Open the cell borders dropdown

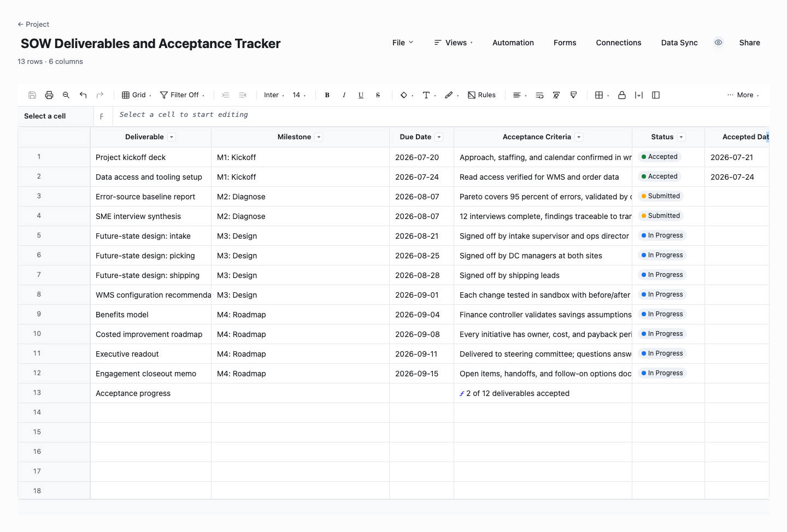tap(602, 95)
